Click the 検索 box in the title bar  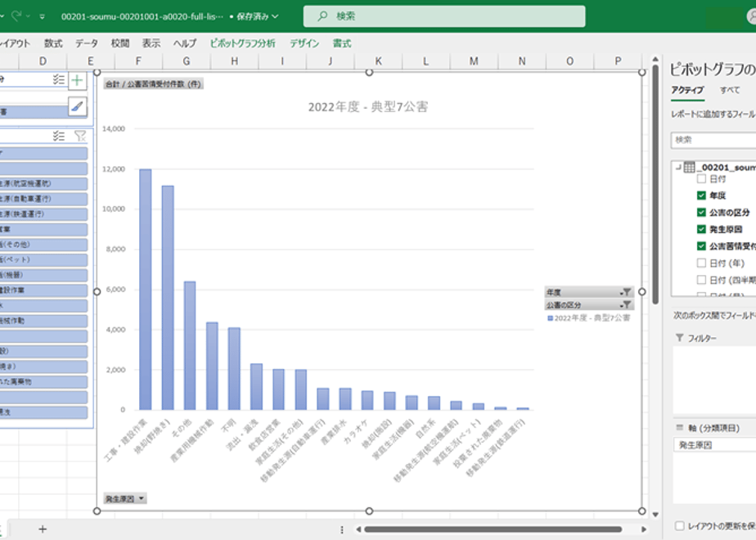point(444,16)
